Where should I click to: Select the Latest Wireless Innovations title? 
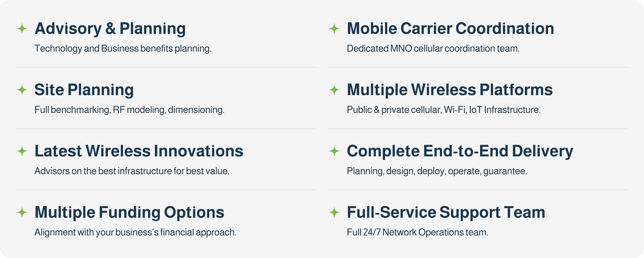point(139,151)
